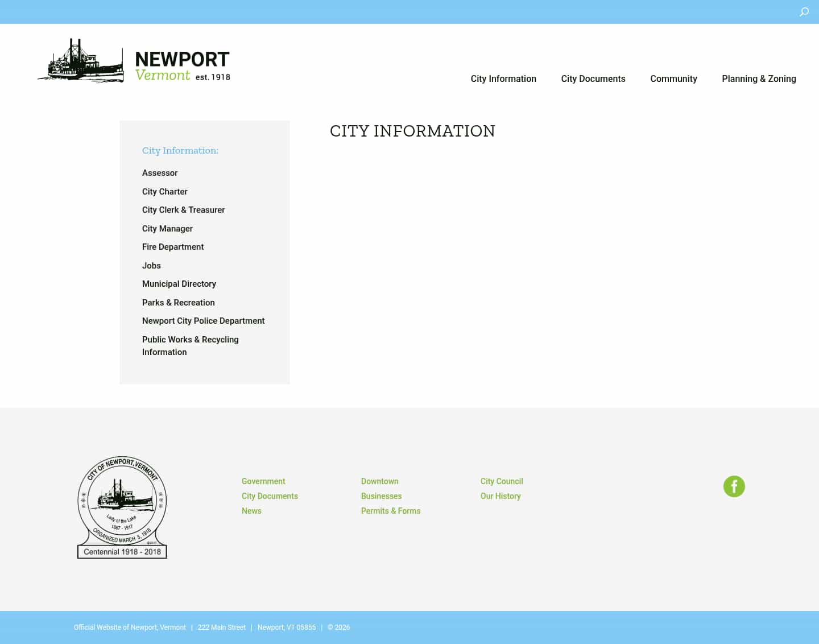Open the City Charter page
Screen dimensions: 819x644
point(165,191)
